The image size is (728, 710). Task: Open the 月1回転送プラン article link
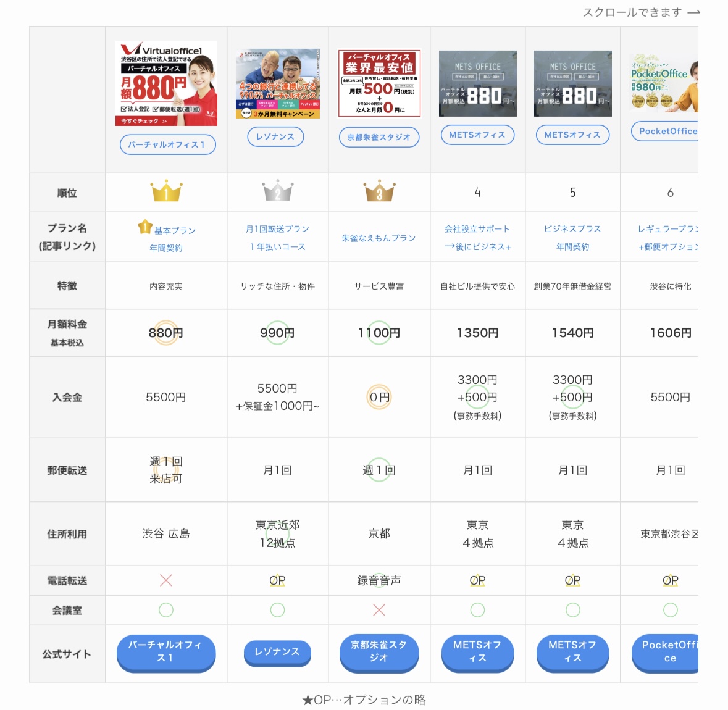point(277,229)
